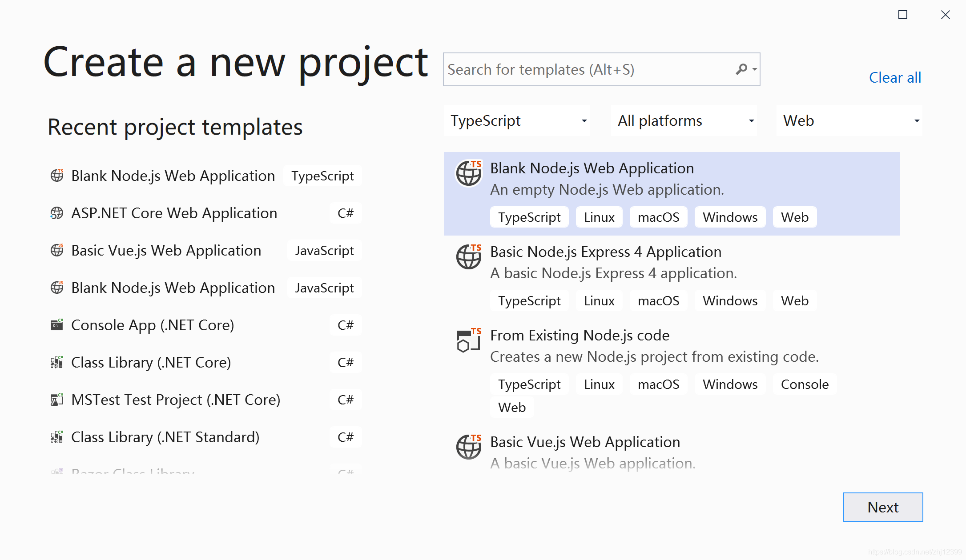
Task: Click the search magnifier icon
Action: (x=741, y=69)
